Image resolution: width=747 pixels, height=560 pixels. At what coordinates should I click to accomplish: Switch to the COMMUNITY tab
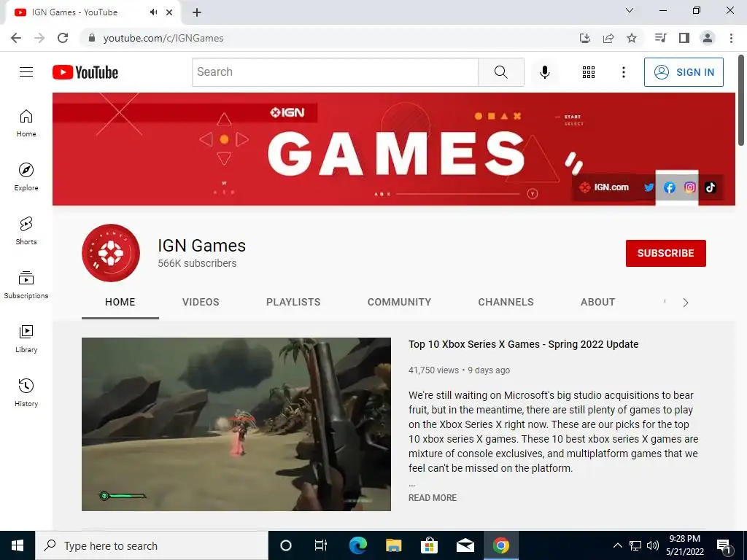click(x=399, y=302)
